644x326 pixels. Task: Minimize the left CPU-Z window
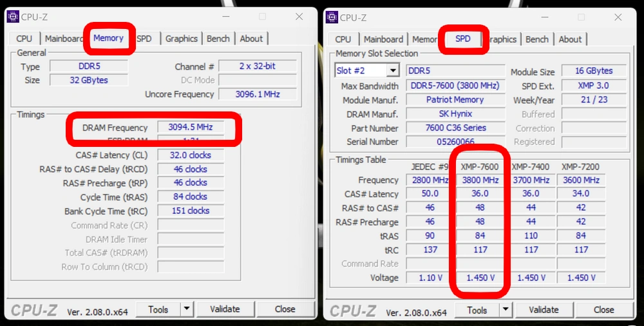(x=226, y=17)
